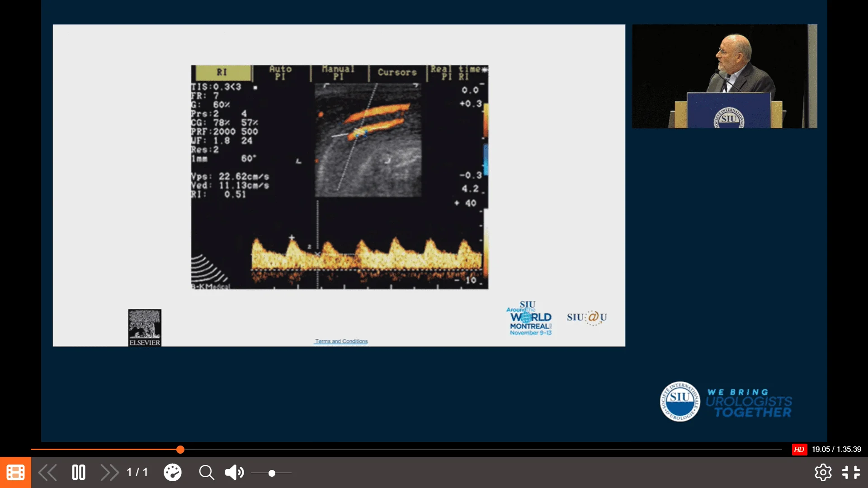Select the speaker video thumbnail

(x=724, y=76)
